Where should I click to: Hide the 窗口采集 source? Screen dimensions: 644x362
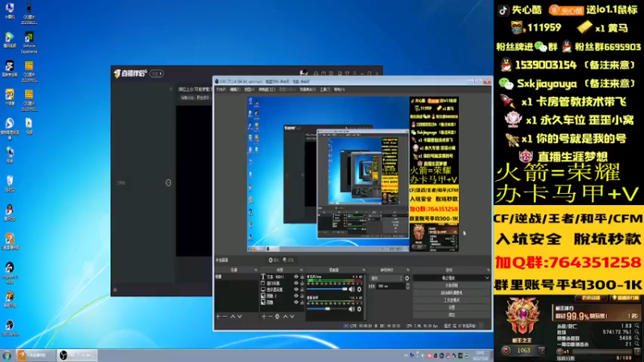[295, 283]
